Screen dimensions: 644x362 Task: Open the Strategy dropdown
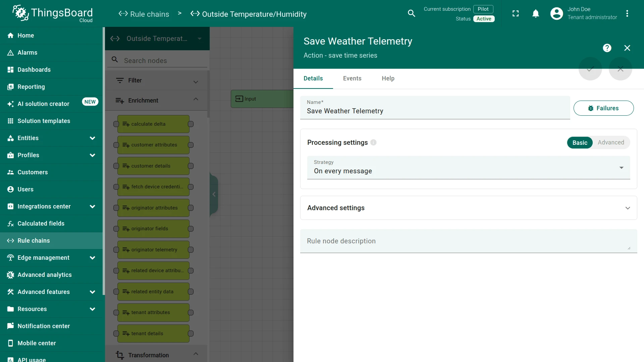pyautogui.click(x=469, y=168)
